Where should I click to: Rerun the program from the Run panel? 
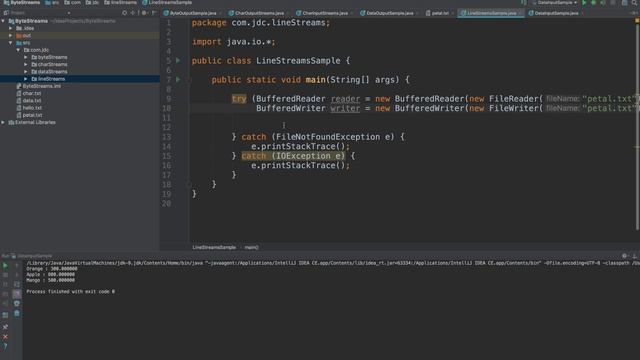5,266
